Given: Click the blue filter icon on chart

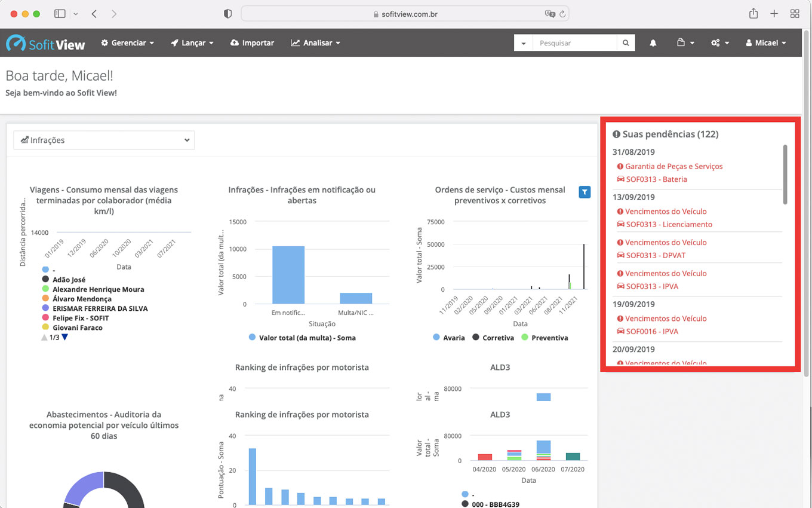Looking at the screenshot, I should pos(585,192).
